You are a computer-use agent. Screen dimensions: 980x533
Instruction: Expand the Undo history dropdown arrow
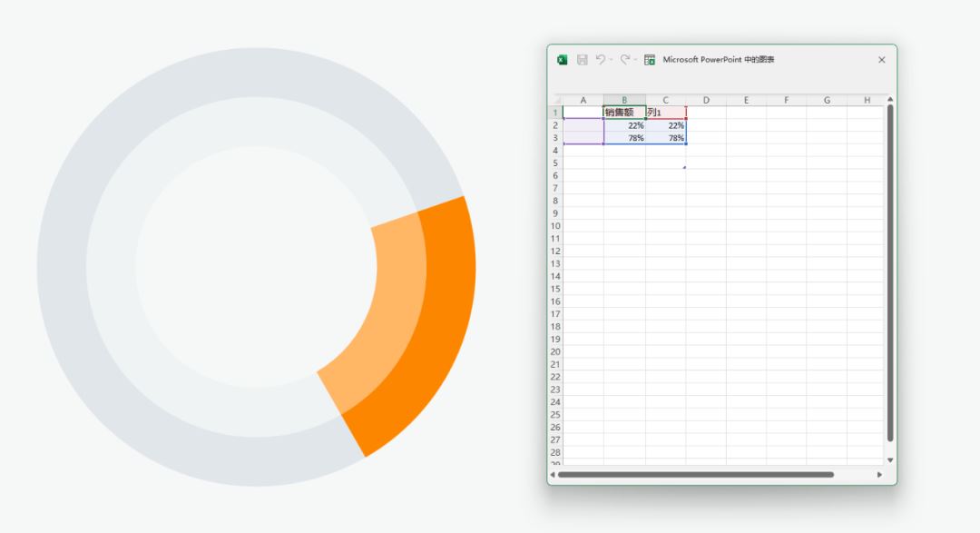point(612,60)
